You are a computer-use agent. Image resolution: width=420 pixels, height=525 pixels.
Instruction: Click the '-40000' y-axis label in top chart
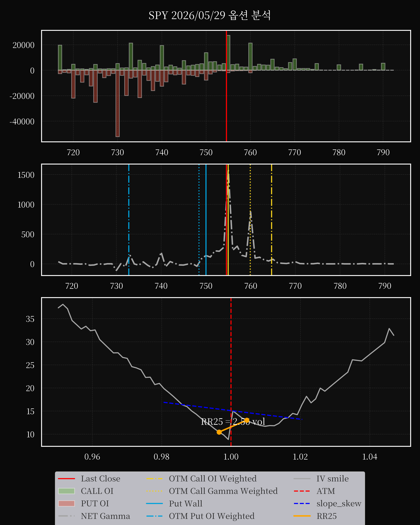click(x=22, y=121)
